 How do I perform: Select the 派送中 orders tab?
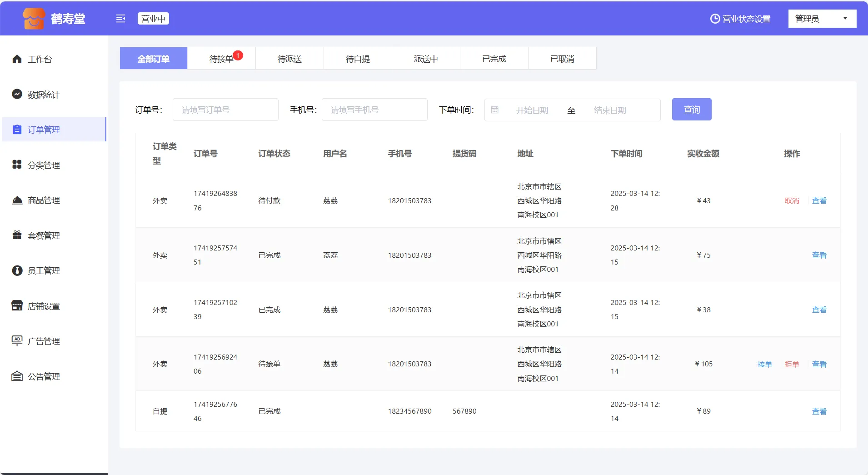(x=426, y=59)
